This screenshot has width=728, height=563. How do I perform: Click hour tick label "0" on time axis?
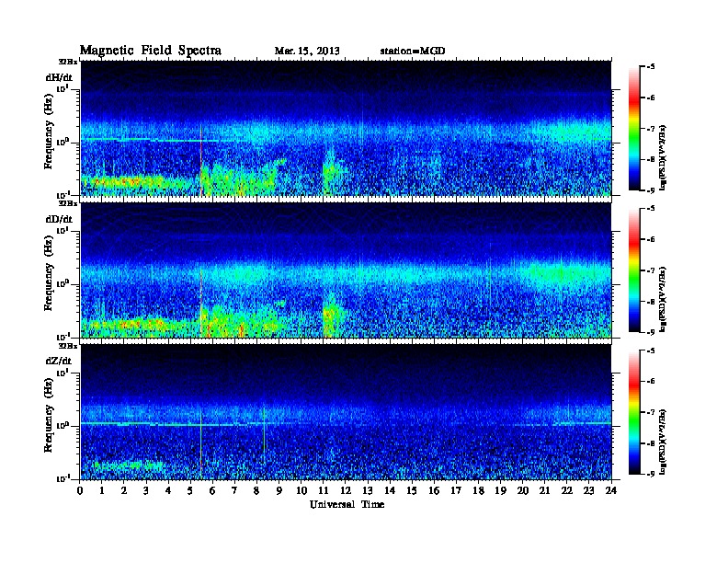80,490
